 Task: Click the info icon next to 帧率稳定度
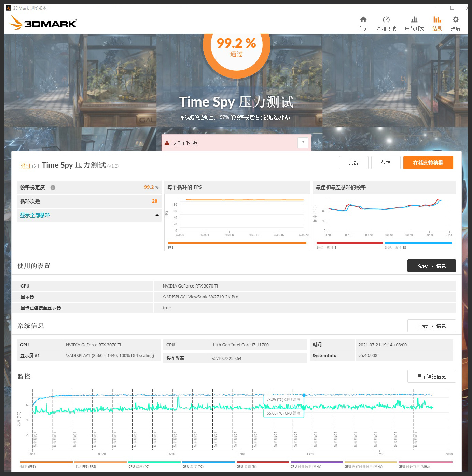[53, 187]
